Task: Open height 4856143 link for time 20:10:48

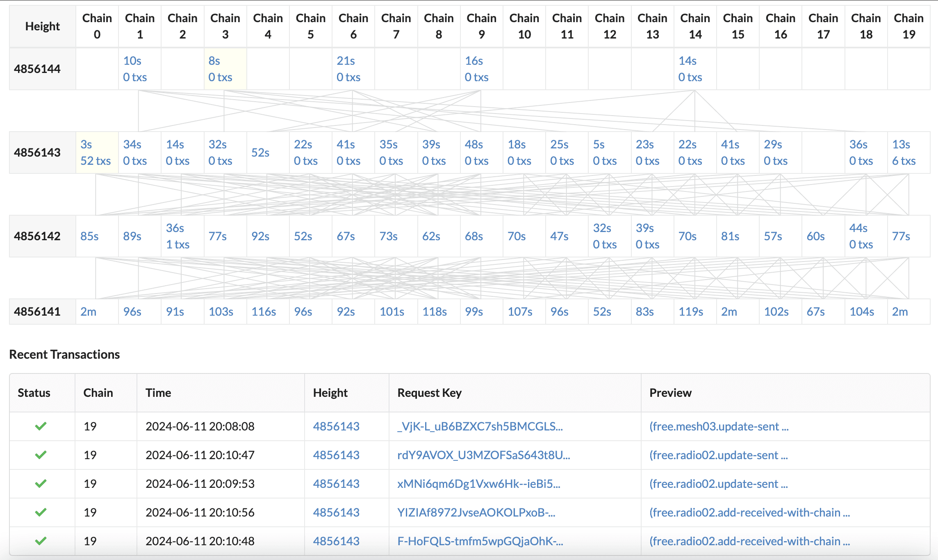Action: [336, 541]
